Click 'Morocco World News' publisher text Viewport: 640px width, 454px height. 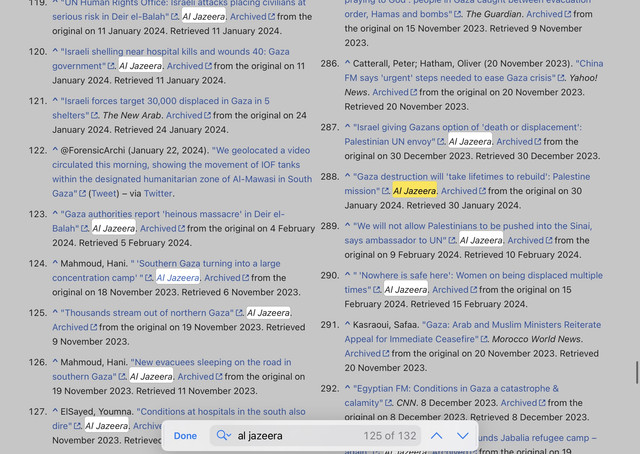coord(536,339)
